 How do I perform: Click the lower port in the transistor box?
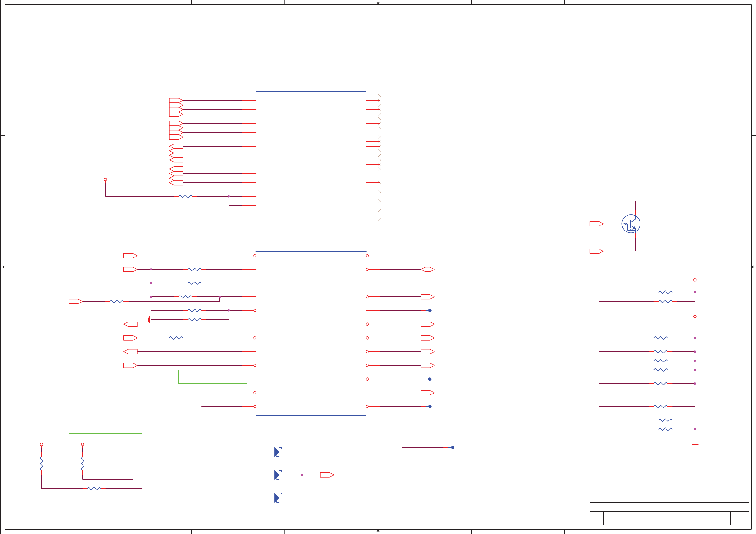tap(596, 251)
